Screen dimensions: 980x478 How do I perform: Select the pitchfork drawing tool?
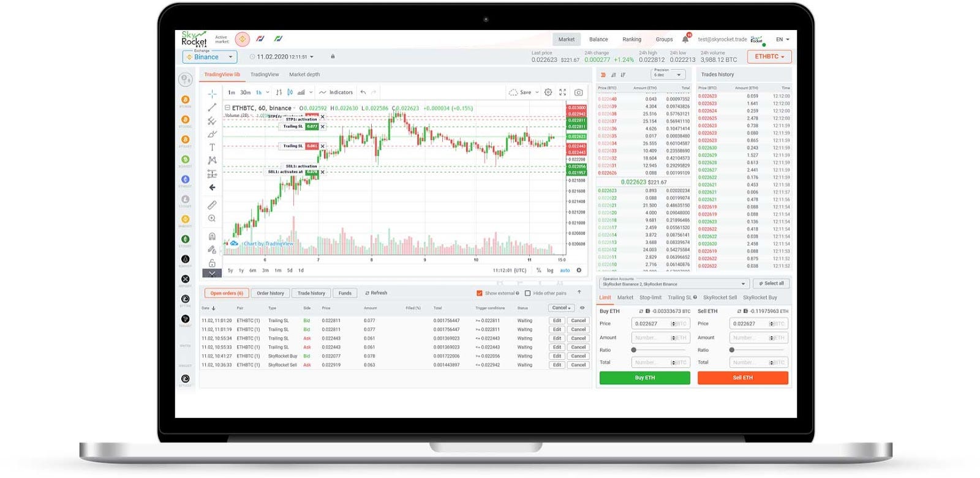[212, 121]
